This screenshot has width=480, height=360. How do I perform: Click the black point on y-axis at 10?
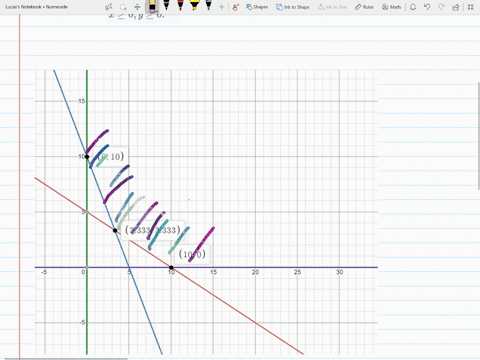[87, 157]
